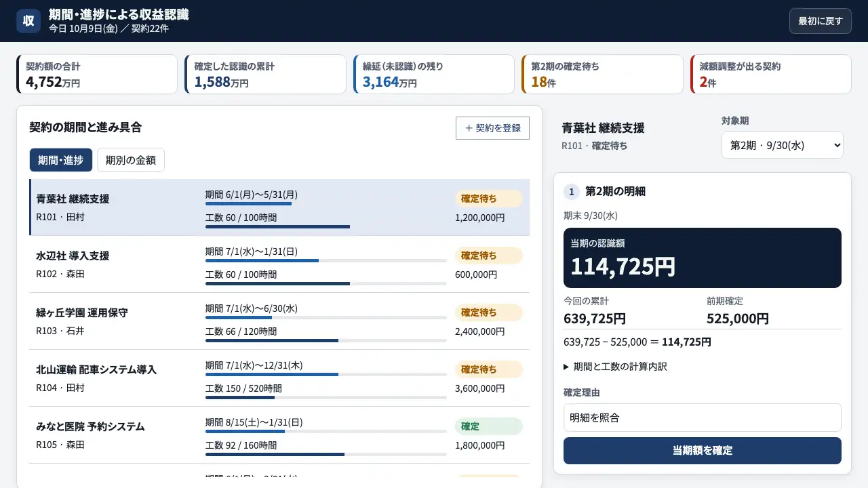This screenshot has height=488, width=868.
Task: Click the 前期確定 525,000円 value
Action: tap(738, 319)
